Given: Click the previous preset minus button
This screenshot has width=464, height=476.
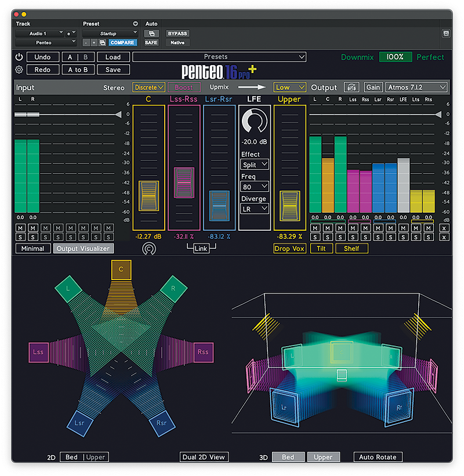Looking at the screenshot, I should (86, 43).
